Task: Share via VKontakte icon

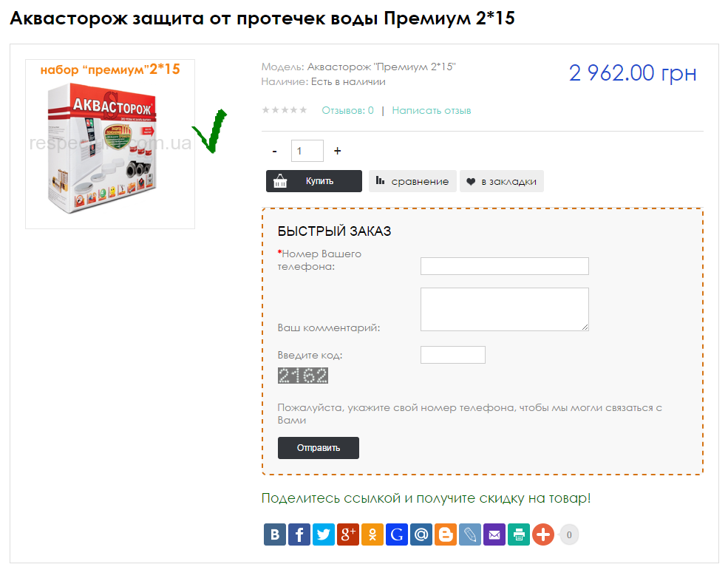Action: click(275, 534)
